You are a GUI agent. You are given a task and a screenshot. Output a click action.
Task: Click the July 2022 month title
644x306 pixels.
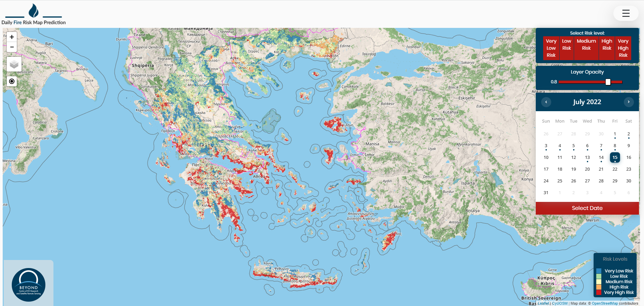pyautogui.click(x=587, y=102)
